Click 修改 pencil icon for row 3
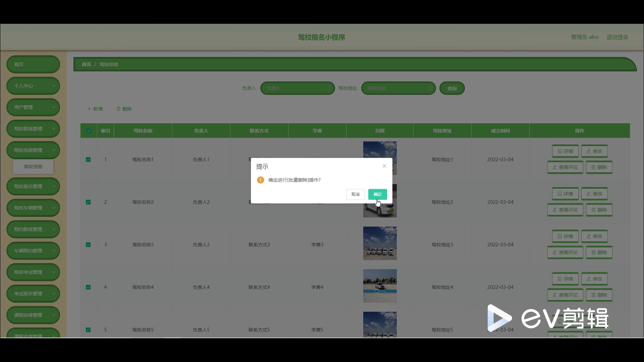This screenshot has height=362, width=644. [589, 236]
